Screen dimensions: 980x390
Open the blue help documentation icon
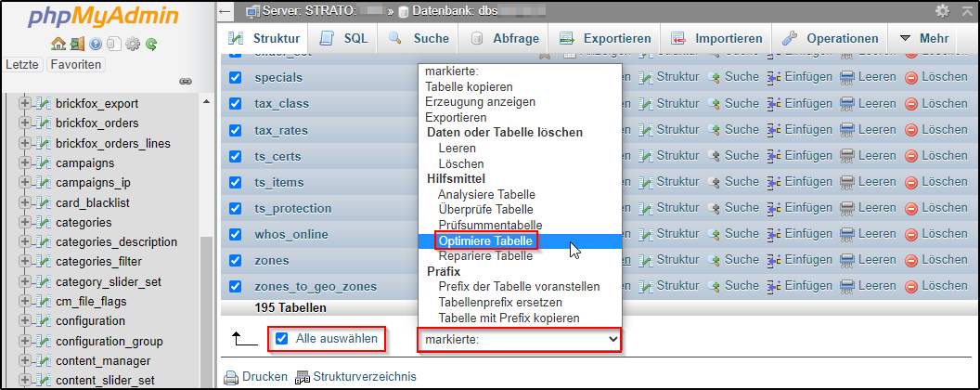[96, 45]
